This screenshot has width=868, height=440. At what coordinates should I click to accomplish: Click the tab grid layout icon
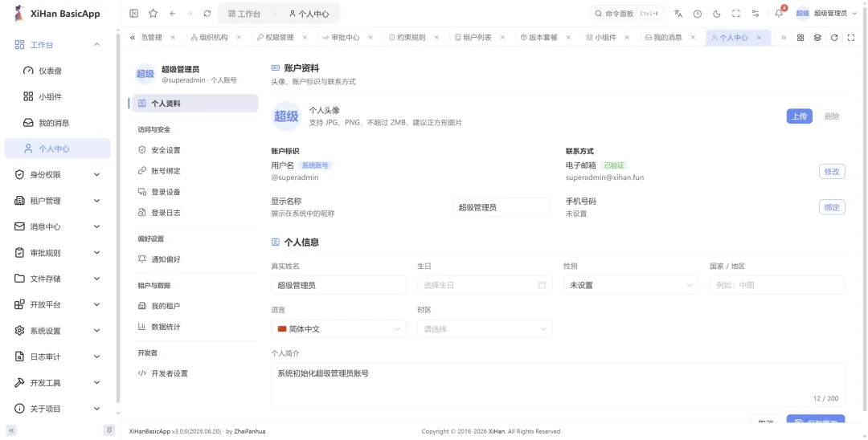pyautogui.click(x=800, y=38)
